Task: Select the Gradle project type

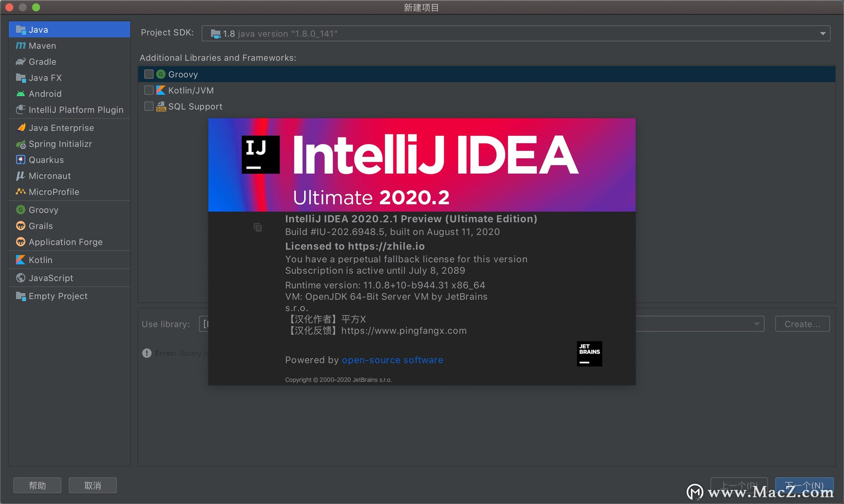Action: click(42, 62)
